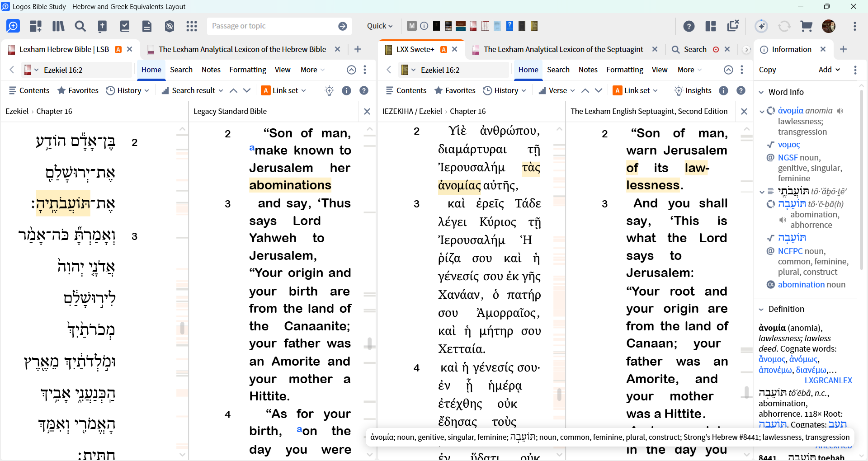Open the user profile avatar

[x=829, y=26]
